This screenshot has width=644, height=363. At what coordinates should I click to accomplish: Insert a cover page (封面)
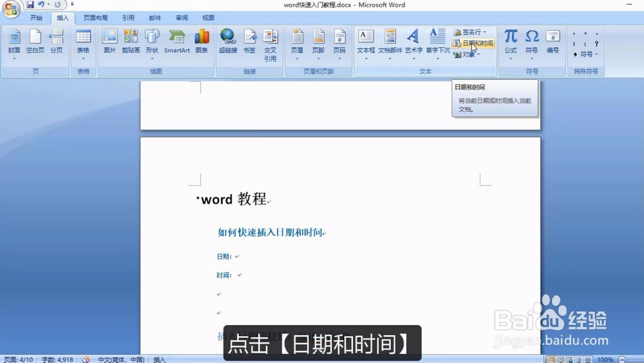click(x=14, y=44)
